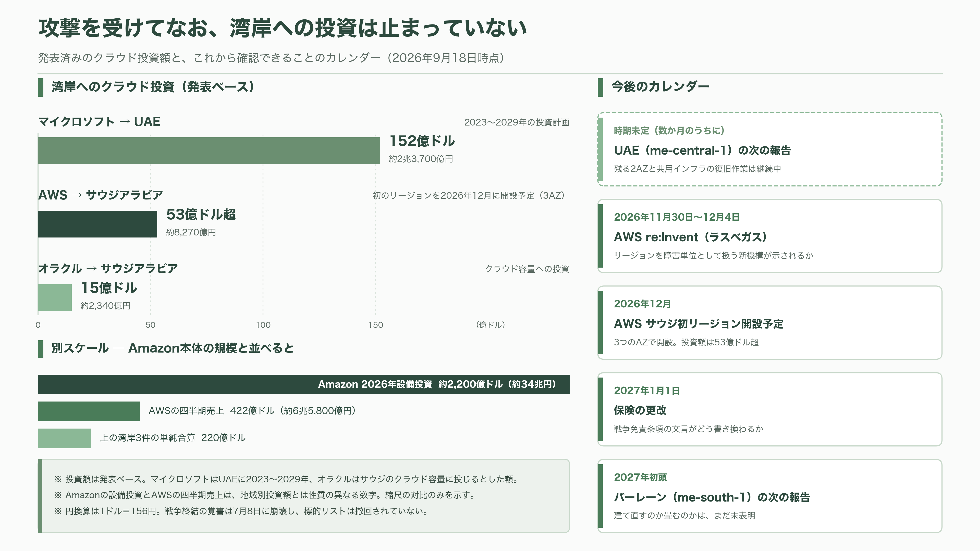Viewport: 980px width, 551px height.
Task: Click the Microsoft 152億ドル bar
Action: [209, 151]
